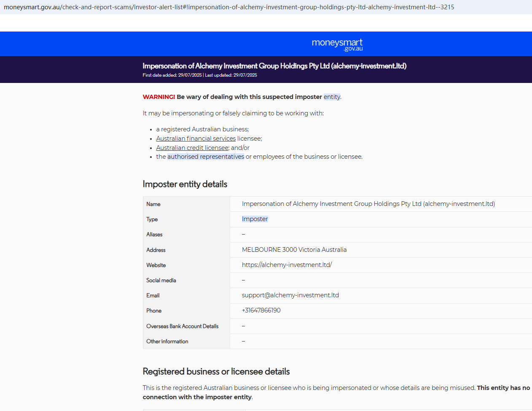Open the Australian financial services link
Screen dimensions: 532x411
(196, 139)
